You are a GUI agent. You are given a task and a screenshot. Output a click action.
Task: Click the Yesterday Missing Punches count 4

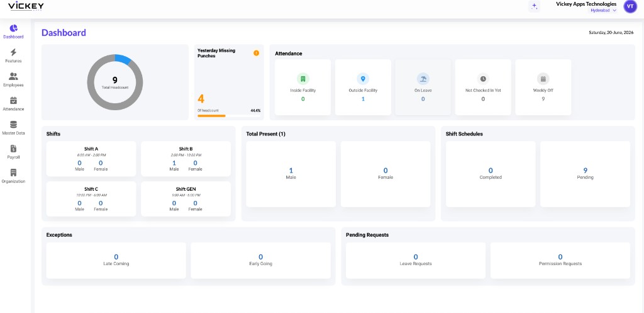tap(201, 99)
